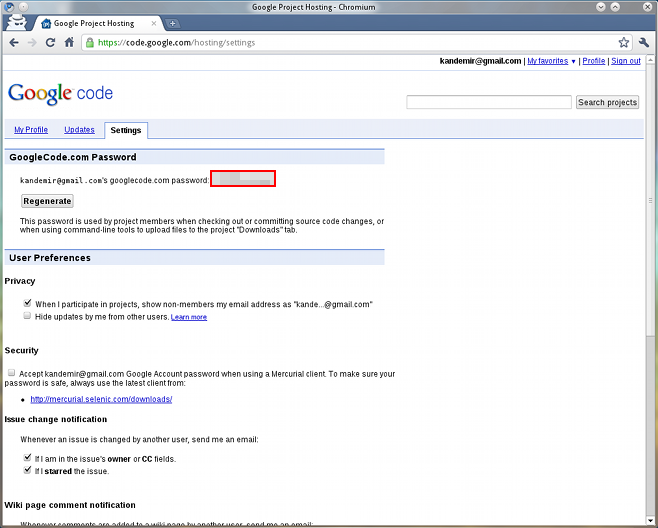658x528 pixels.
Task: Open the My favorites link
Action: click(x=547, y=61)
